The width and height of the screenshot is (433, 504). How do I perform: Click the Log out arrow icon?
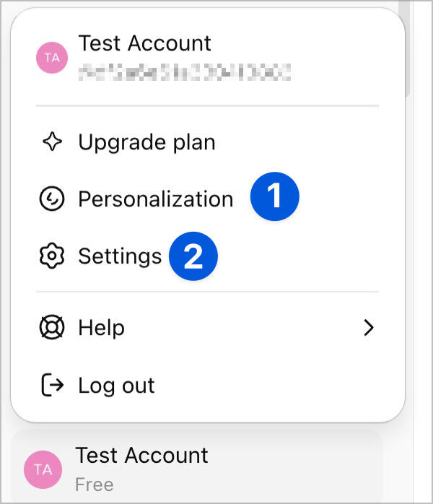(51, 386)
